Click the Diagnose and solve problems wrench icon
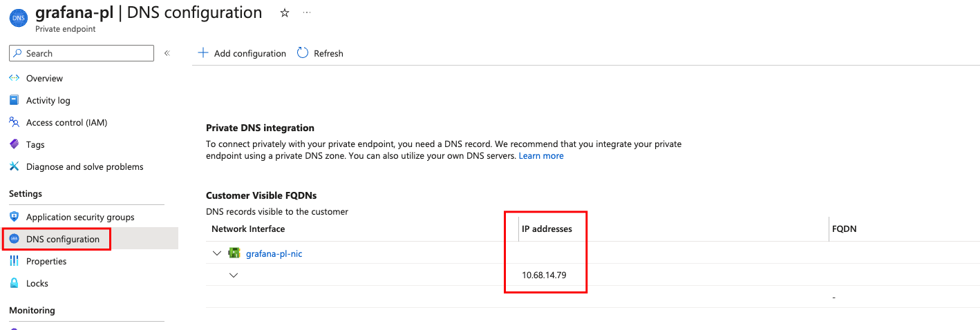Image resolution: width=980 pixels, height=330 pixels. tap(14, 166)
